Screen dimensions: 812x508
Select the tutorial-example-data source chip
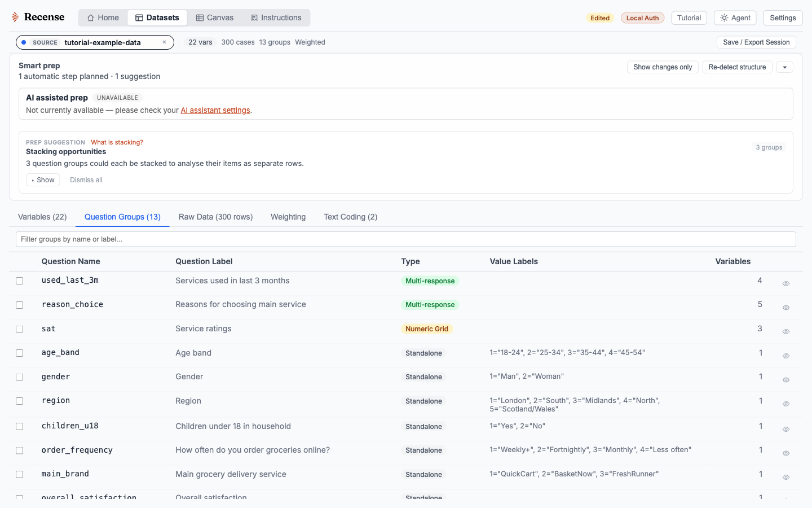[94, 42]
